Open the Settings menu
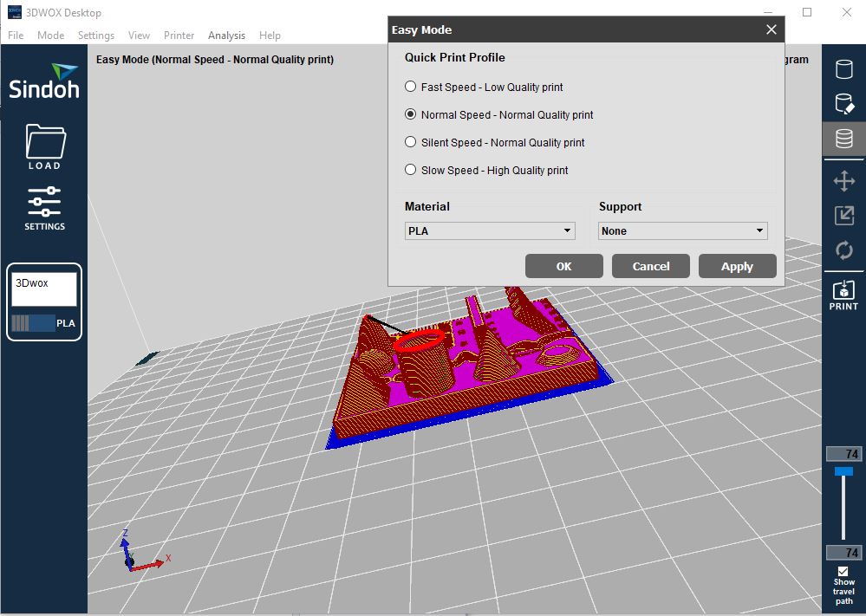 [x=96, y=36]
